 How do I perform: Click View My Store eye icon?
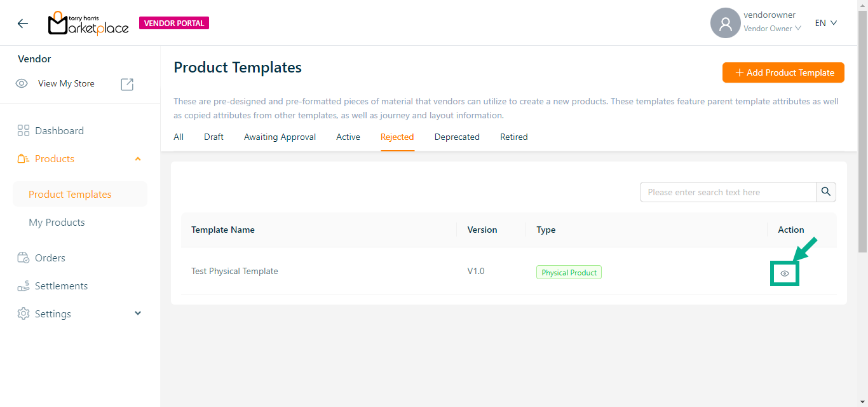click(22, 84)
